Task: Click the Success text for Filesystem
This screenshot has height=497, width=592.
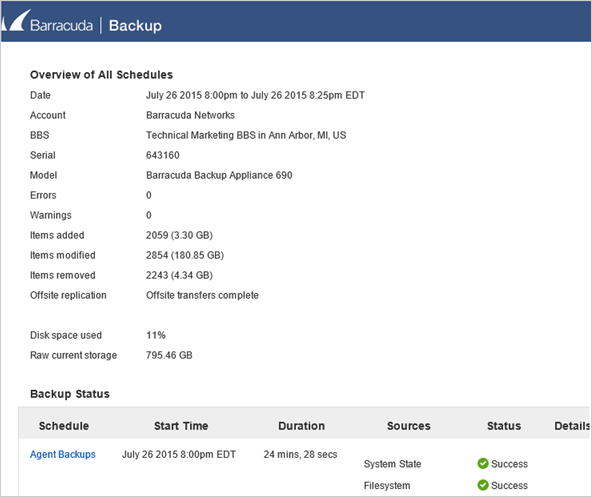Action: tap(509, 485)
